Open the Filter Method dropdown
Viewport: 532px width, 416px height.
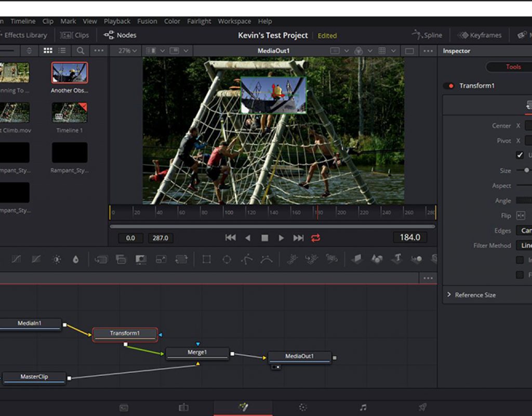click(524, 245)
